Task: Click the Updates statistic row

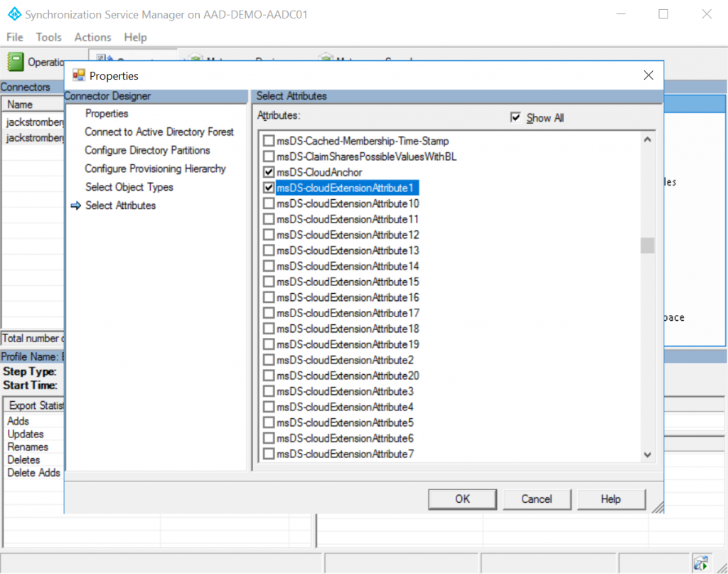Action: pos(34,434)
